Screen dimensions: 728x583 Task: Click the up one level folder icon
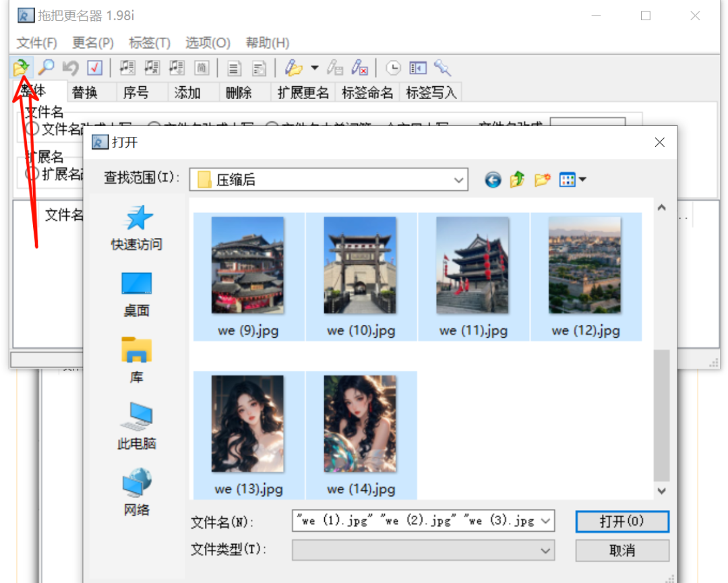point(517,179)
